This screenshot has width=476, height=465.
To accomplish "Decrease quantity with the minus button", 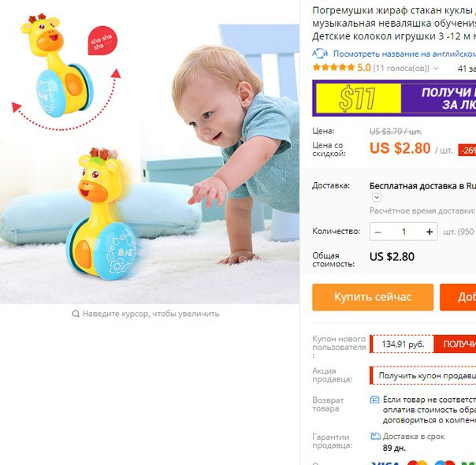I will pyautogui.click(x=377, y=232).
